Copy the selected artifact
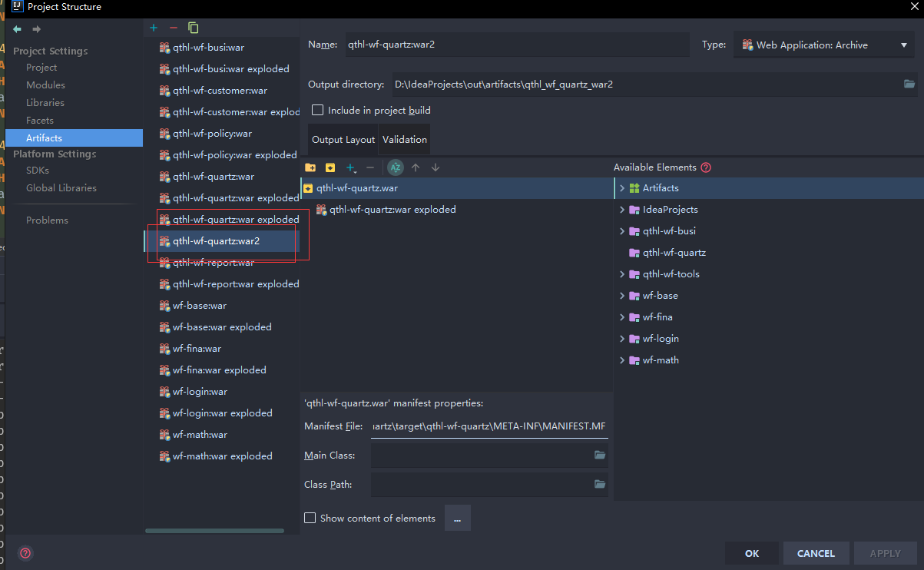The height and width of the screenshot is (570, 924). (x=194, y=28)
